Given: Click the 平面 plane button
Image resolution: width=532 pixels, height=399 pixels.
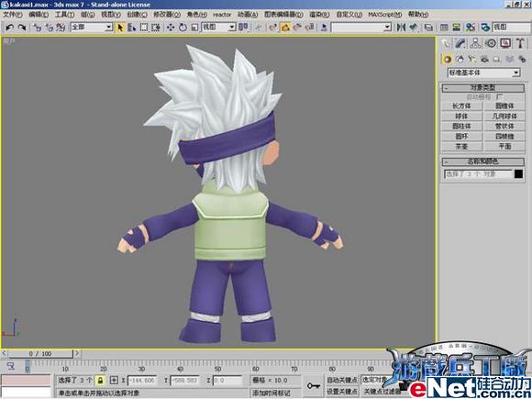Looking at the screenshot, I should coord(504,147).
